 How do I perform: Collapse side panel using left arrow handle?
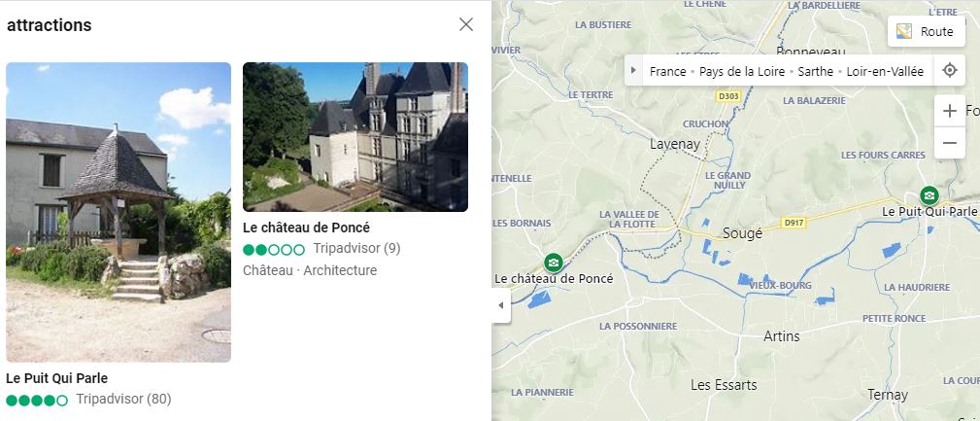[x=500, y=305]
